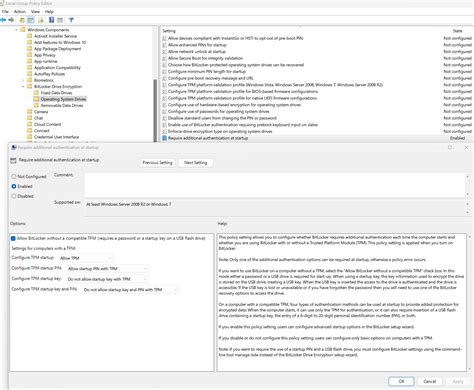Click the 'Enabled' state cell in the list
Image resolution: width=474 pixels, height=390 pixels.
(457, 138)
